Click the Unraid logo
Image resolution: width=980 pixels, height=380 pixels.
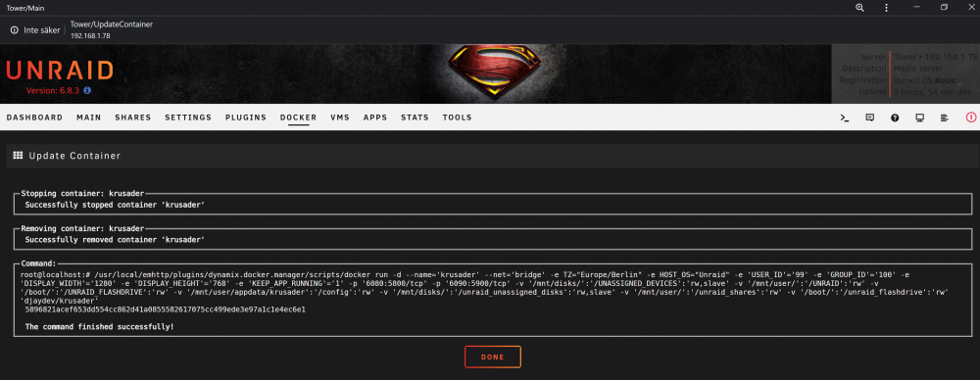pos(60,71)
